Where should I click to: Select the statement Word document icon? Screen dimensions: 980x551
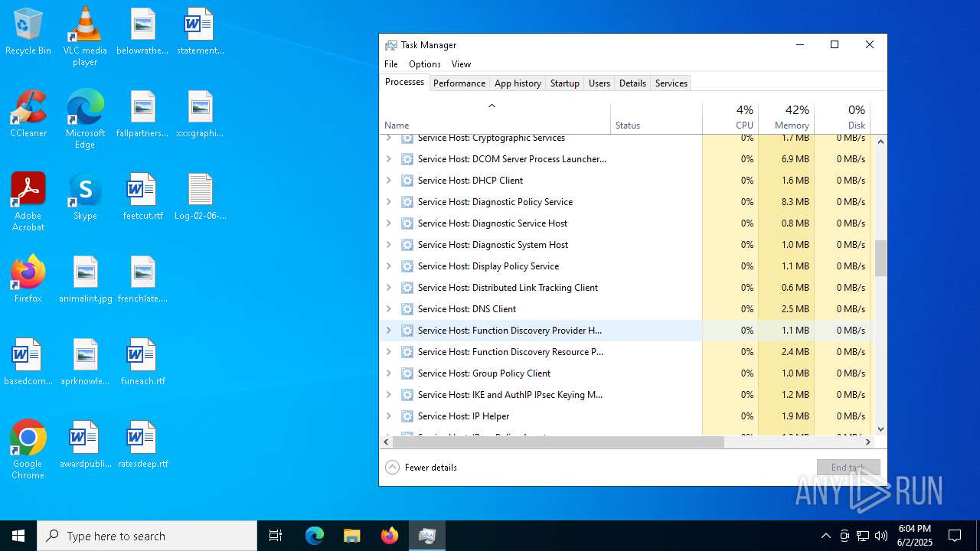200,31
